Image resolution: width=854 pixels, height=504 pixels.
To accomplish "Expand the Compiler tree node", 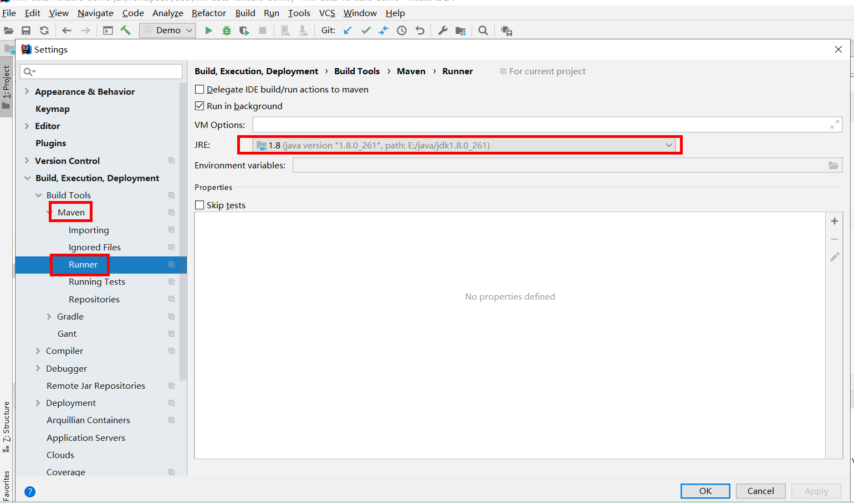I will (x=38, y=351).
